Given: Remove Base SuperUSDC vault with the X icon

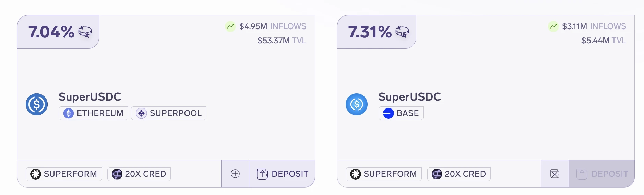Looking at the screenshot, I should point(555,174).
